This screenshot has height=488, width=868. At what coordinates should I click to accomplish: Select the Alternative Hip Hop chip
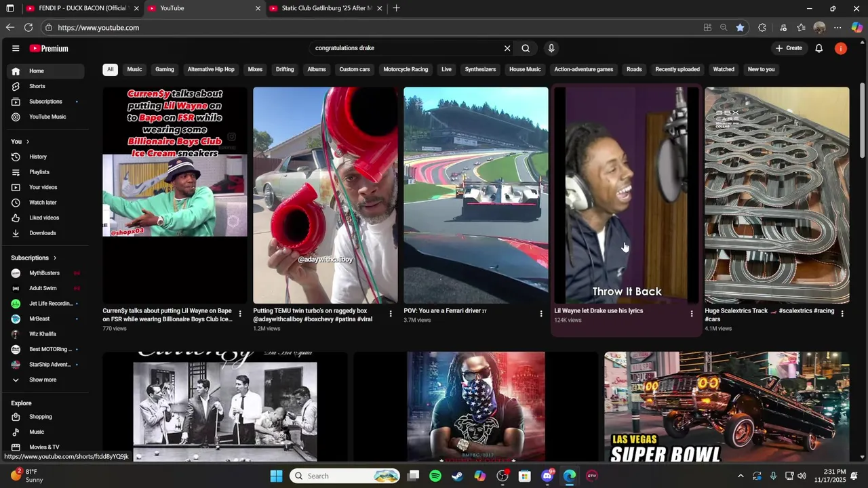[211, 69]
